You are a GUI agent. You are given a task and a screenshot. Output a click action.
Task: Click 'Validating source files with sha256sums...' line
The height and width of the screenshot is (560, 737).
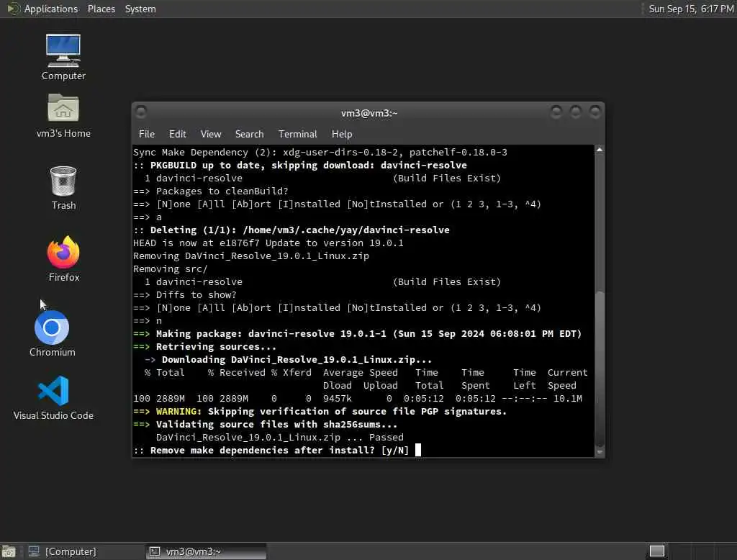(x=266, y=424)
